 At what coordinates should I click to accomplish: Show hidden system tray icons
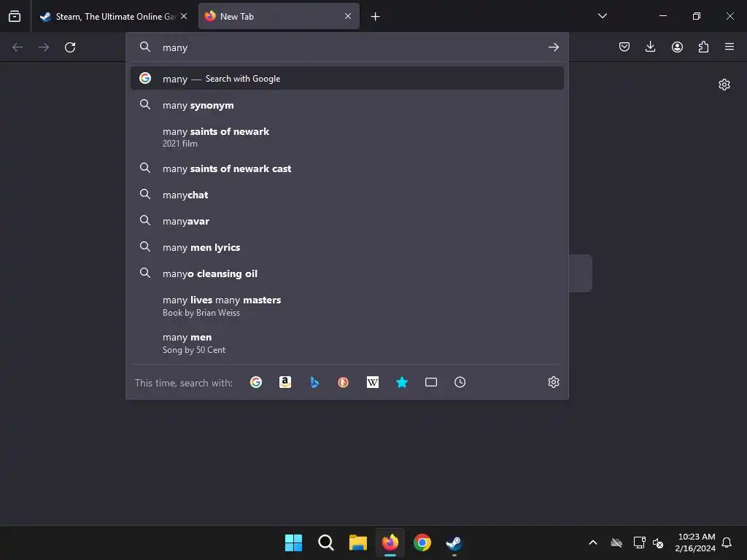click(x=593, y=542)
